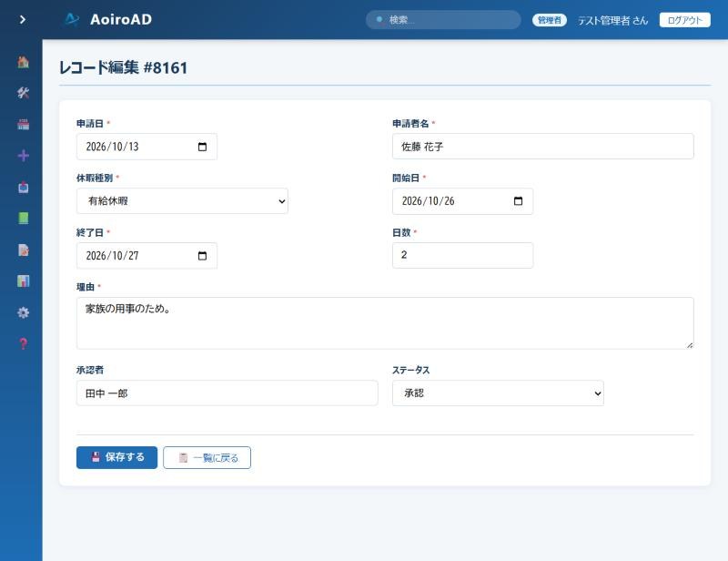728x561 pixels.
Task: Click the green book sidebar icon
Action: 24,218
